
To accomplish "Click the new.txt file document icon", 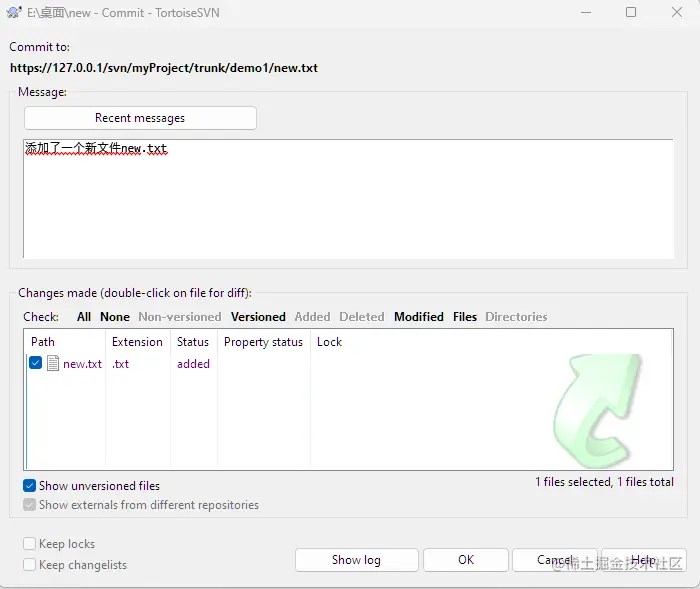I will (x=53, y=363).
